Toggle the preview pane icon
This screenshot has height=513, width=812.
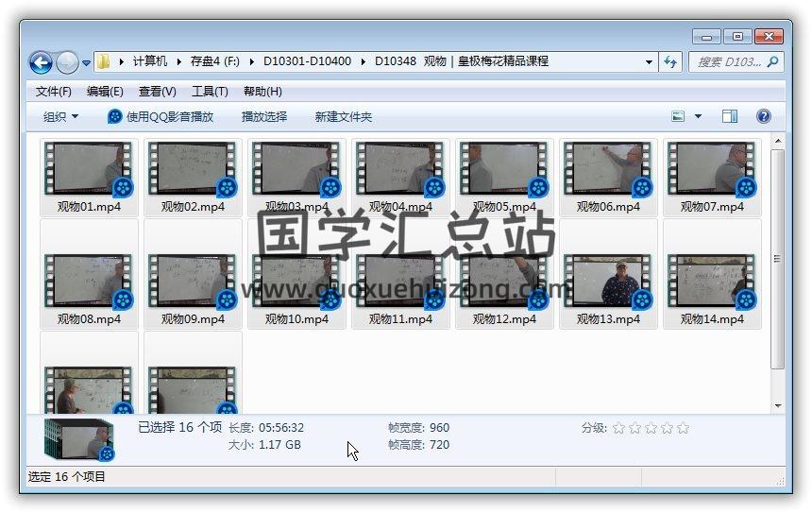coord(730,116)
